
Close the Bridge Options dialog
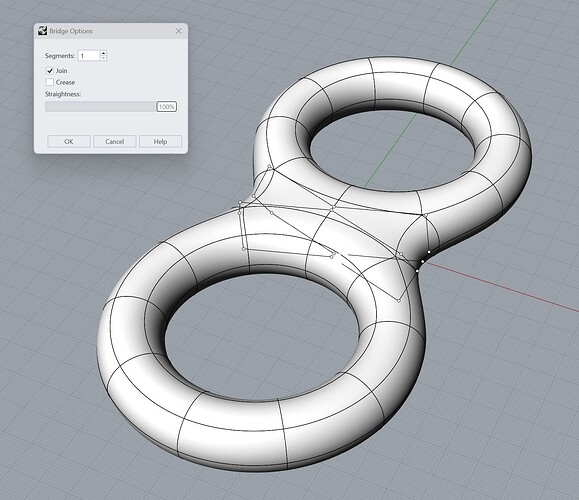click(179, 31)
